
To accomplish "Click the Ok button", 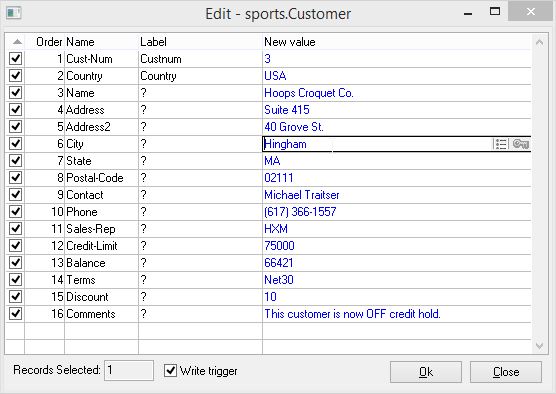I will [x=426, y=372].
